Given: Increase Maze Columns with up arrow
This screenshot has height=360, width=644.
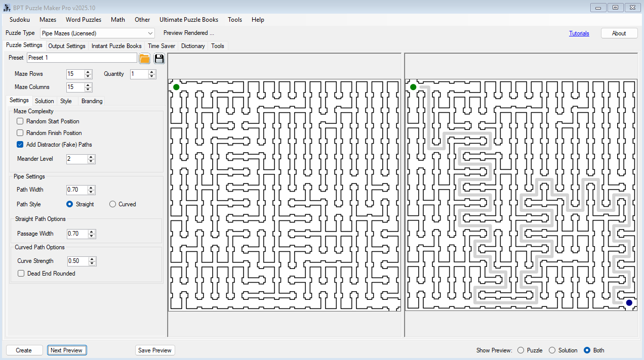Looking at the screenshot, I should (89, 85).
